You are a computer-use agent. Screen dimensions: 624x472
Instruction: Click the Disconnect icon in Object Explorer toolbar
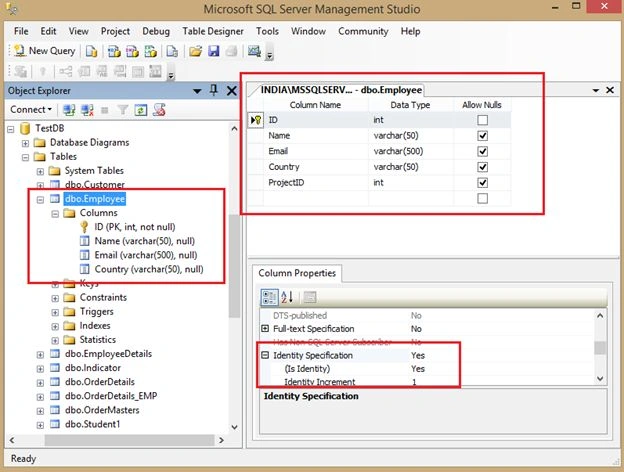(87, 109)
